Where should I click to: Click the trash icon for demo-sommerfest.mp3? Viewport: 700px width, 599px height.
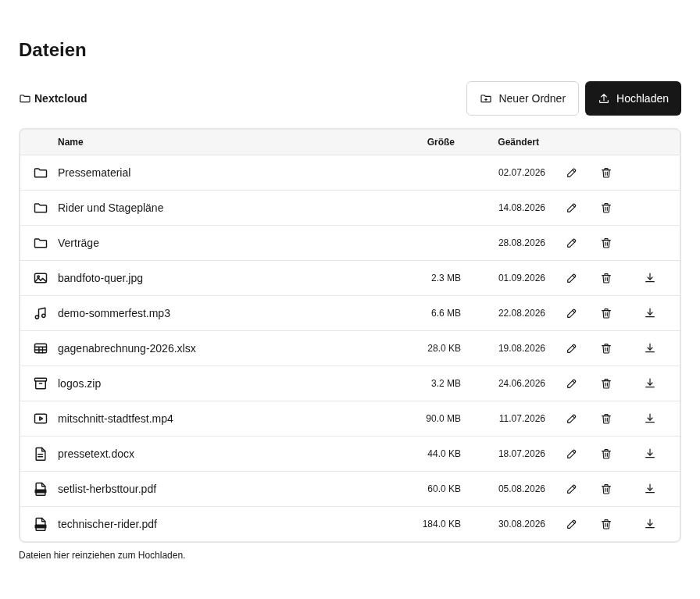(x=605, y=313)
